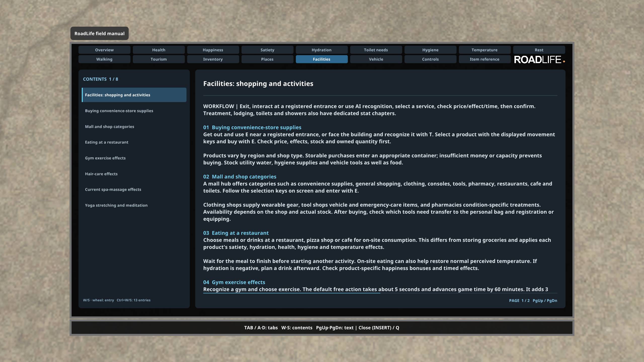Open 'Hair-care effects' contents entry
This screenshot has width=644, height=362.
(x=134, y=174)
